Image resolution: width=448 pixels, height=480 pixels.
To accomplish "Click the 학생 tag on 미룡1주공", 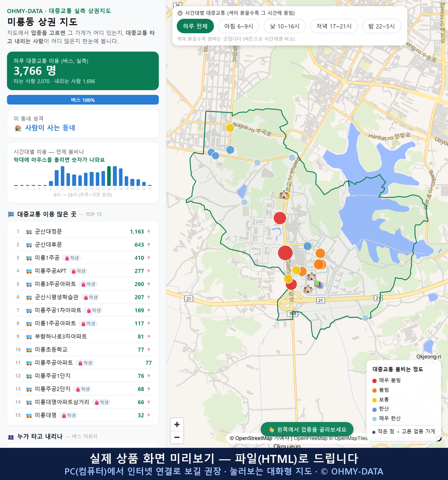I will 72,258.
